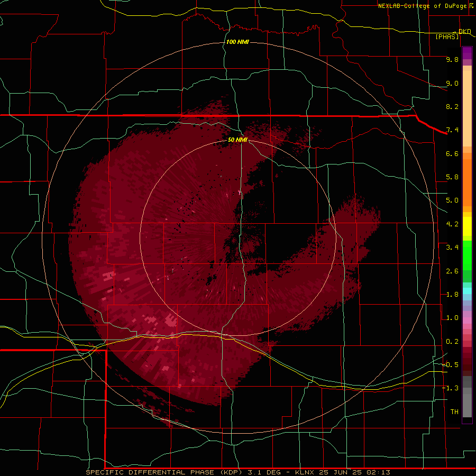Click the 50 NMI range ring label

coord(237,140)
